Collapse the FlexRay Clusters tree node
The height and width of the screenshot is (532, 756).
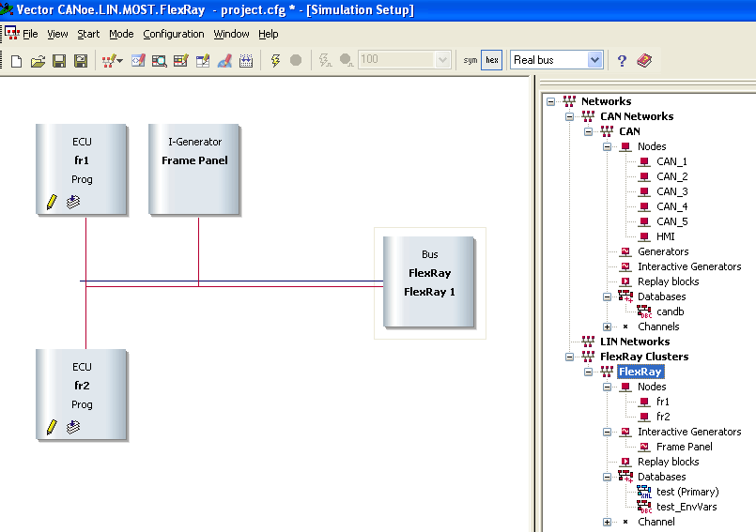[x=569, y=357]
